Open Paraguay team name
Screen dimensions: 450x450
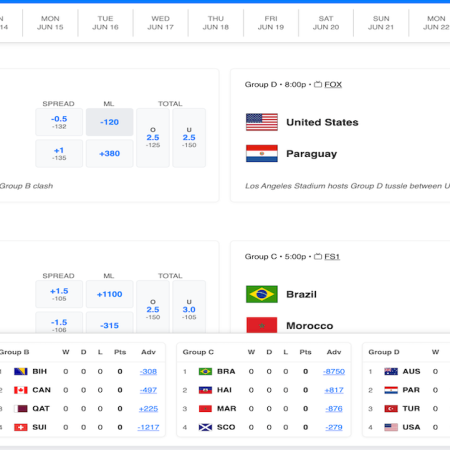point(312,154)
